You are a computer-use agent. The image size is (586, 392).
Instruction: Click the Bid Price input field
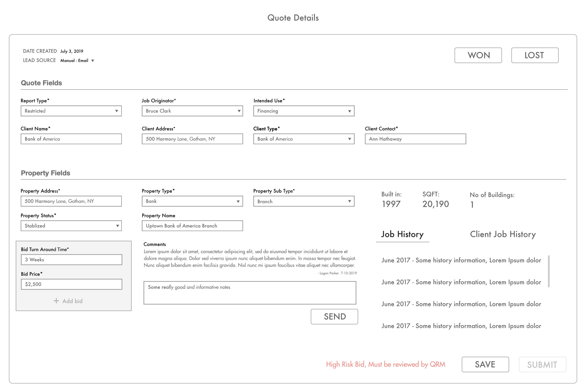71,284
